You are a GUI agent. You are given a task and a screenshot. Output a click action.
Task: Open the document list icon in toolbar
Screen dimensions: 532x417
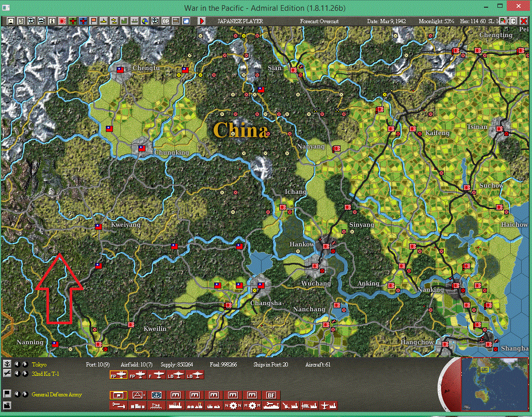(21, 21)
